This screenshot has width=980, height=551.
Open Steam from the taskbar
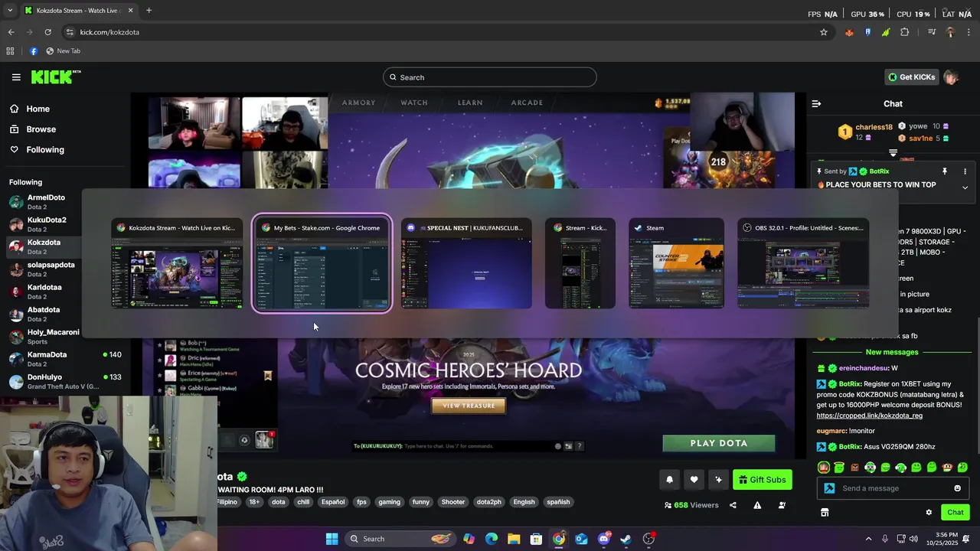pos(626,539)
